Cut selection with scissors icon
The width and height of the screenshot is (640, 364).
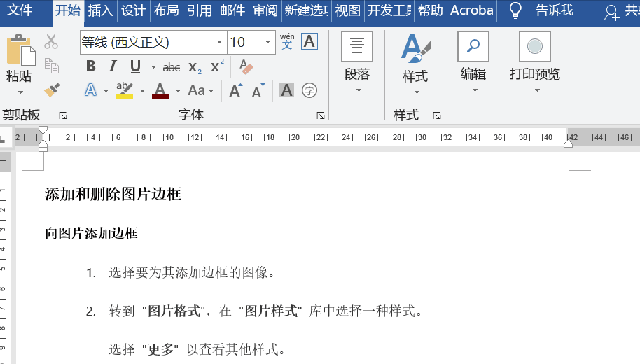51,41
